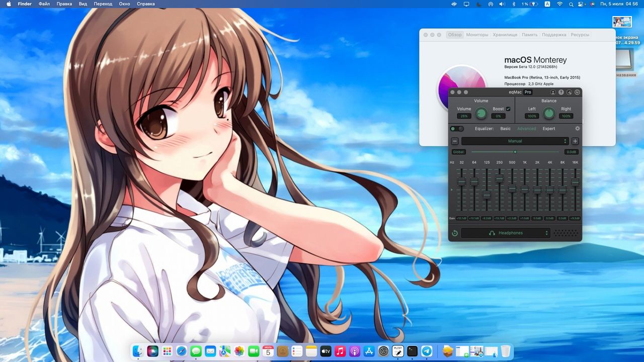
Task: Open eqMac help question-mark icon
Action: click(x=561, y=93)
